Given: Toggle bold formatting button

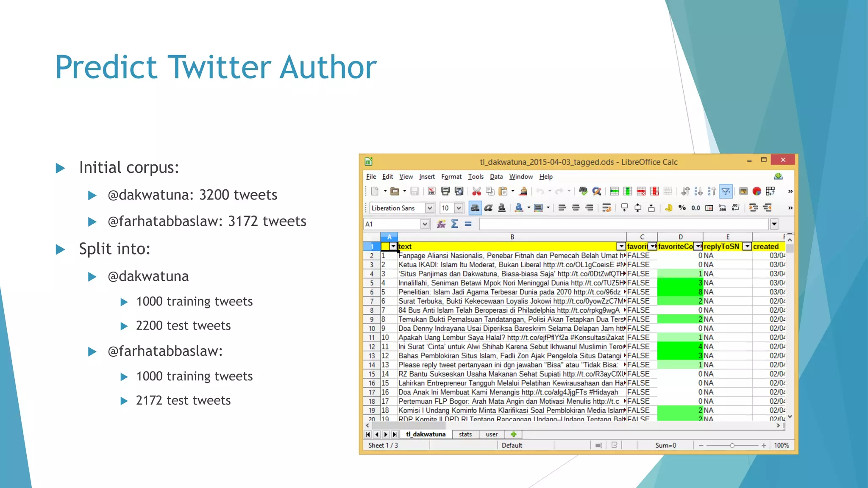Looking at the screenshot, I should click(x=475, y=208).
